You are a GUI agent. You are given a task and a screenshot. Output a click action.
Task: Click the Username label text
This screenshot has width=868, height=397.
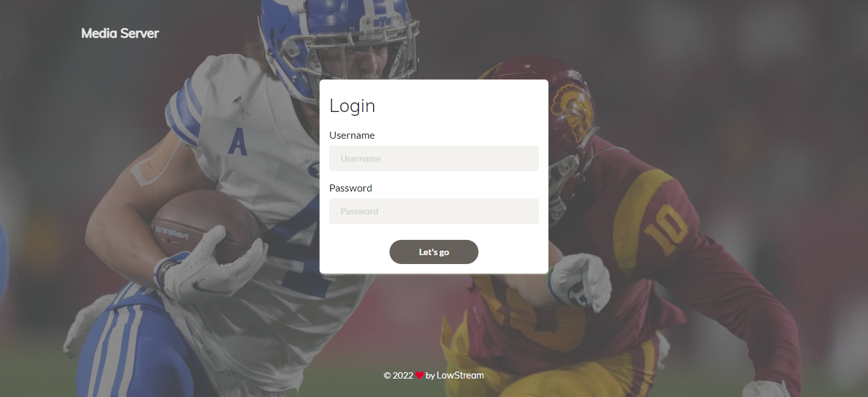pyautogui.click(x=352, y=136)
